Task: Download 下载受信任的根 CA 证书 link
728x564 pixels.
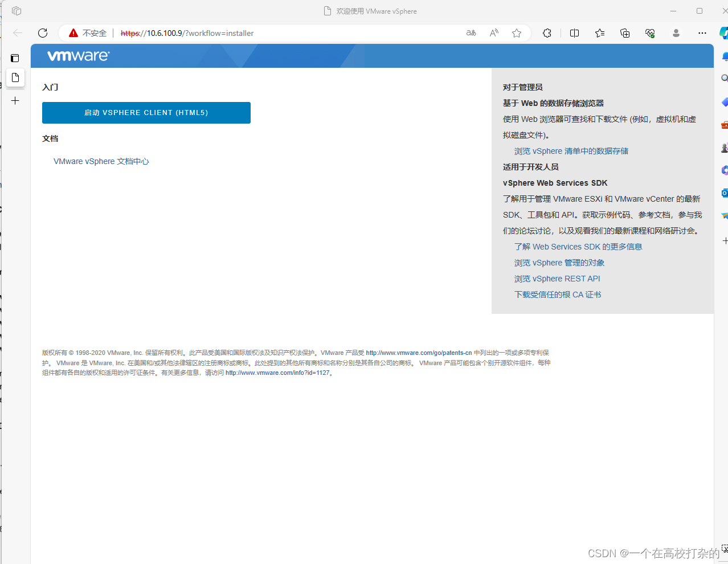Action: click(558, 295)
